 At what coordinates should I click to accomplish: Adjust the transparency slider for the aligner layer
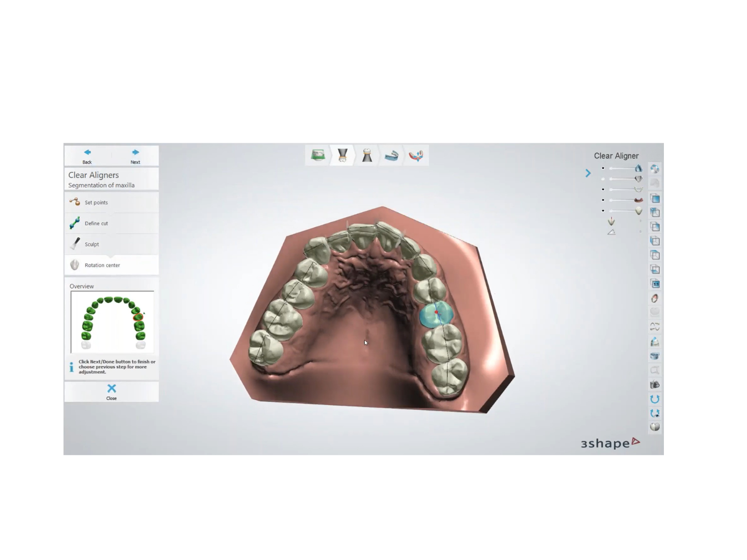click(x=623, y=169)
